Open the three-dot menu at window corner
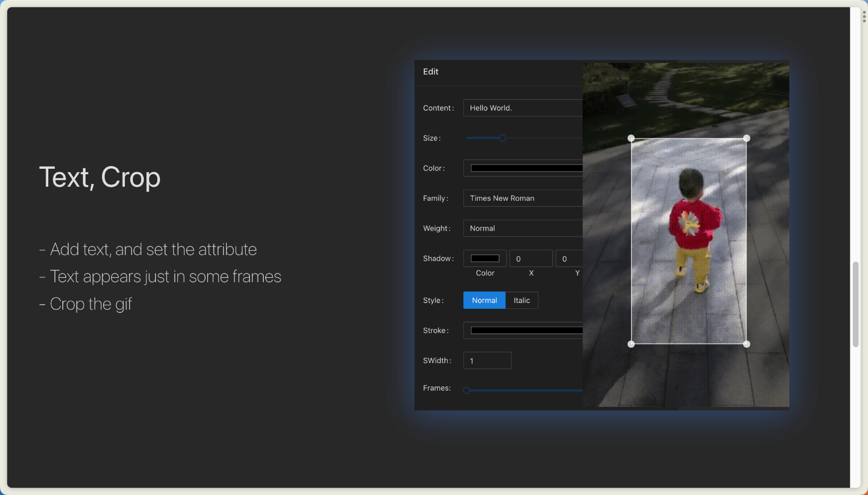The width and height of the screenshot is (868, 495). tap(864, 16)
